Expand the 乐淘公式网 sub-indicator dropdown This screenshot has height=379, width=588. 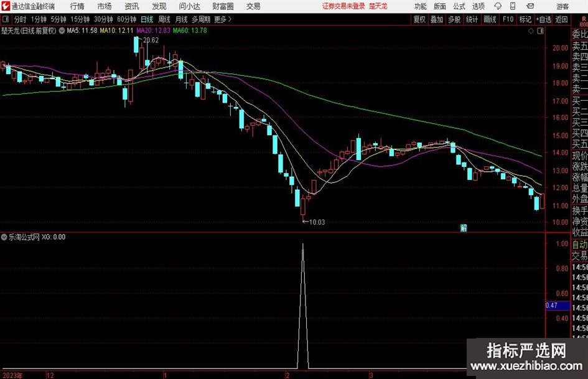pos(4,237)
